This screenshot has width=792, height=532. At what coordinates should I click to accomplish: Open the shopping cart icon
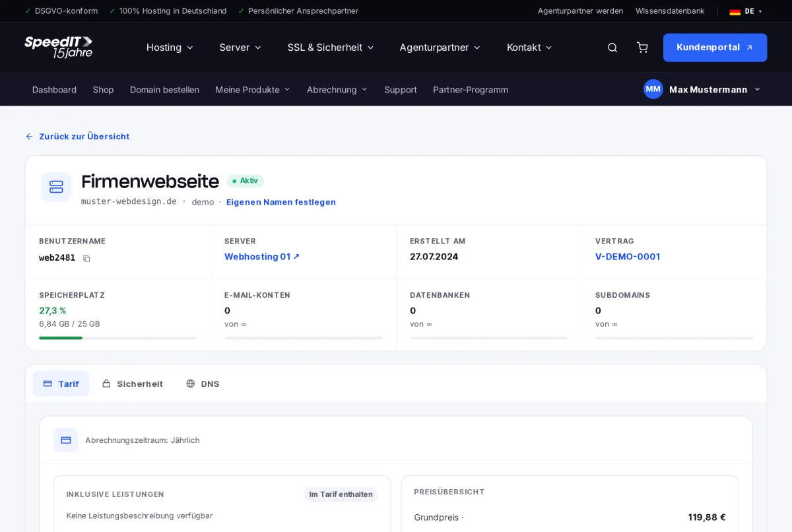[642, 48]
